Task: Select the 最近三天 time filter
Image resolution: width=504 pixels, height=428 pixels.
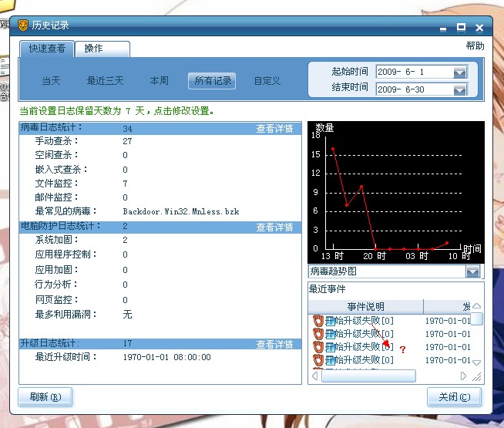Action: coord(105,81)
